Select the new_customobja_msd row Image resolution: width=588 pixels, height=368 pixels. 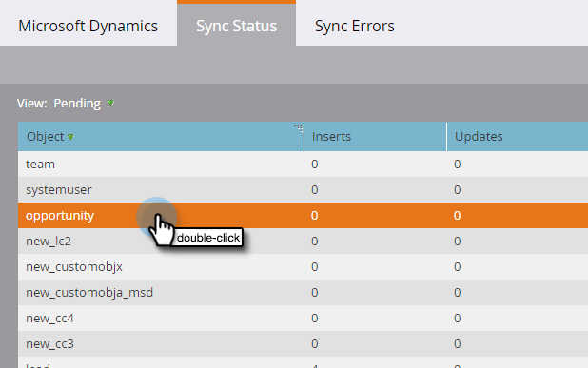click(303, 293)
